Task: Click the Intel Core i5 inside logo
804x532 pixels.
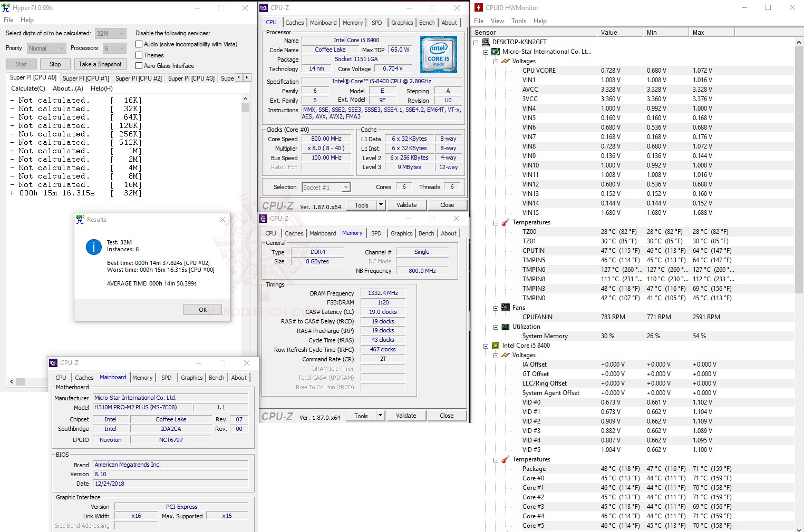Action: point(439,54)
